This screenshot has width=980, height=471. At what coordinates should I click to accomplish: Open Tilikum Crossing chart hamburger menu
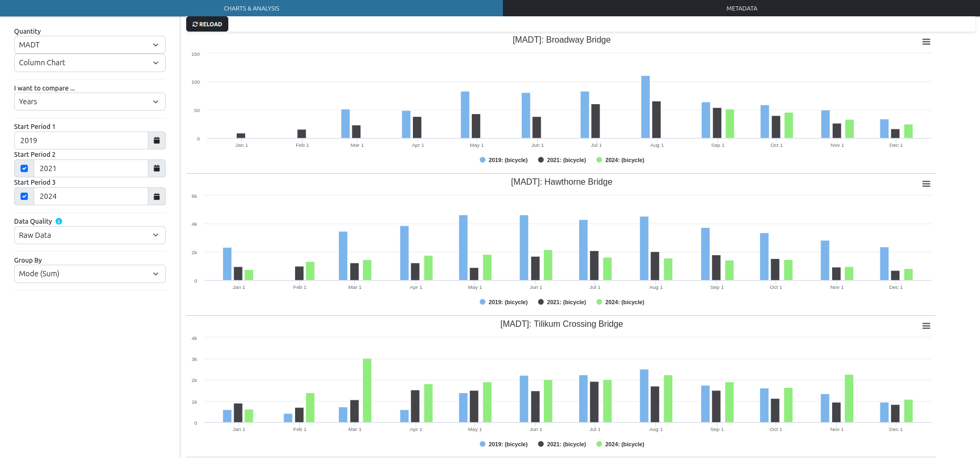tap(926, 326)
